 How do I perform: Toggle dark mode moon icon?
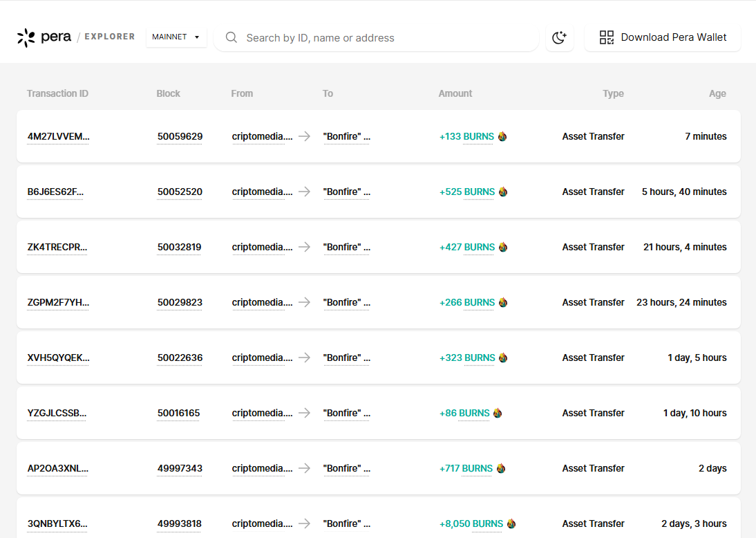(x=559, y=37)
